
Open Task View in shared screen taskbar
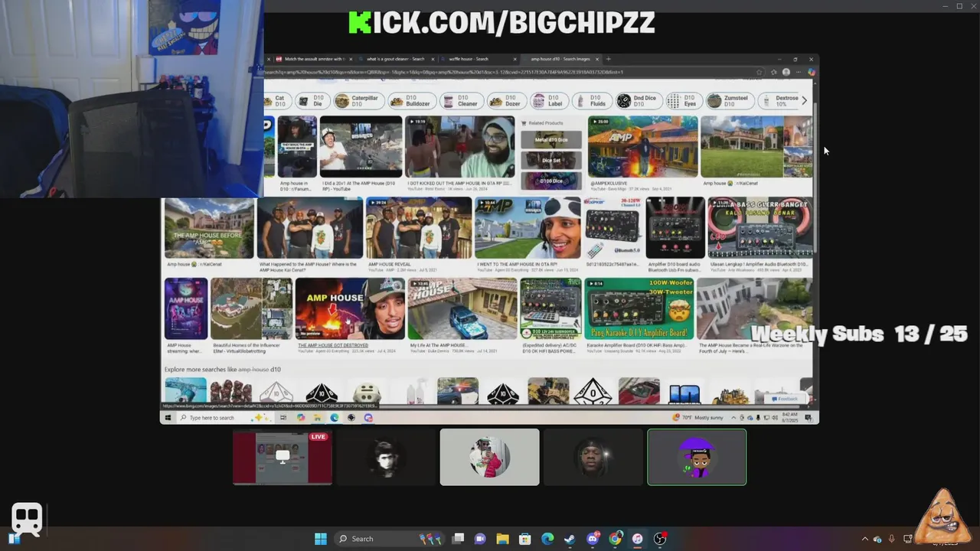click(283, 418)
